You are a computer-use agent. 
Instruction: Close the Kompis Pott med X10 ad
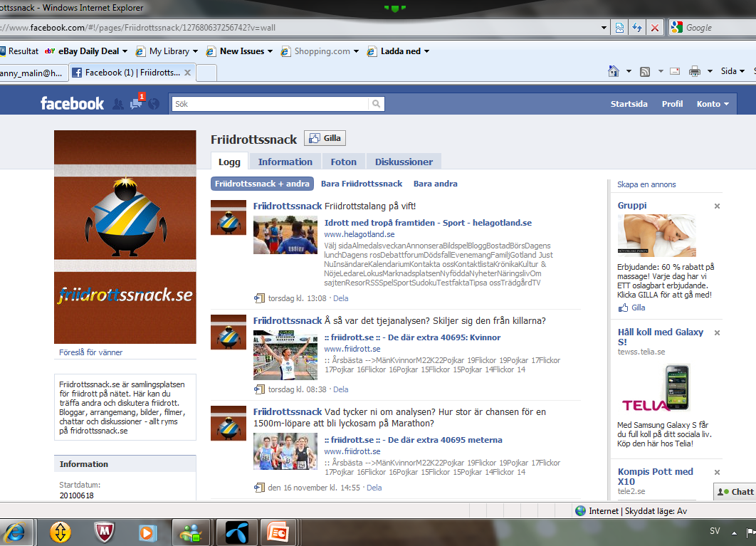(717, 472)
